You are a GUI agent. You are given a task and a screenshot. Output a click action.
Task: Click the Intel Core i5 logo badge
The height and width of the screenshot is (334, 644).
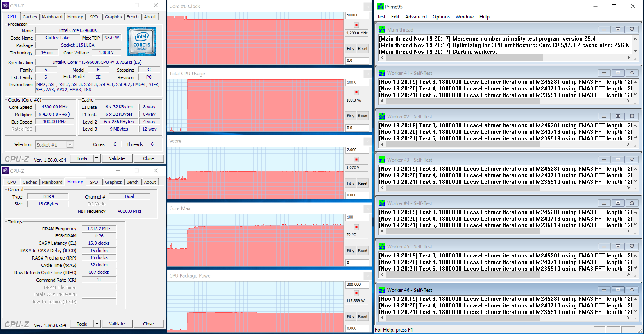pyautogui.click(x=142, y=41)
